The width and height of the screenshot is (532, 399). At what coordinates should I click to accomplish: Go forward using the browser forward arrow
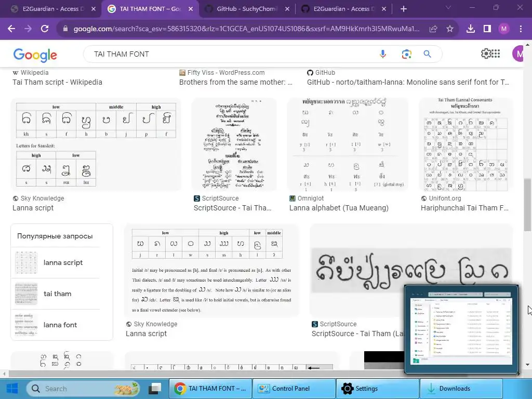tap(28, 29)
